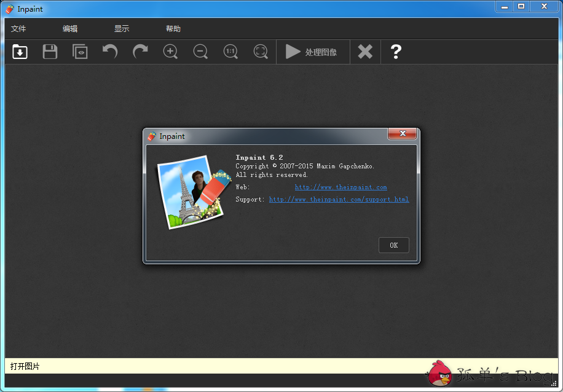Open the 编辑 menu
563x392 pixels.
click(70, 29)
